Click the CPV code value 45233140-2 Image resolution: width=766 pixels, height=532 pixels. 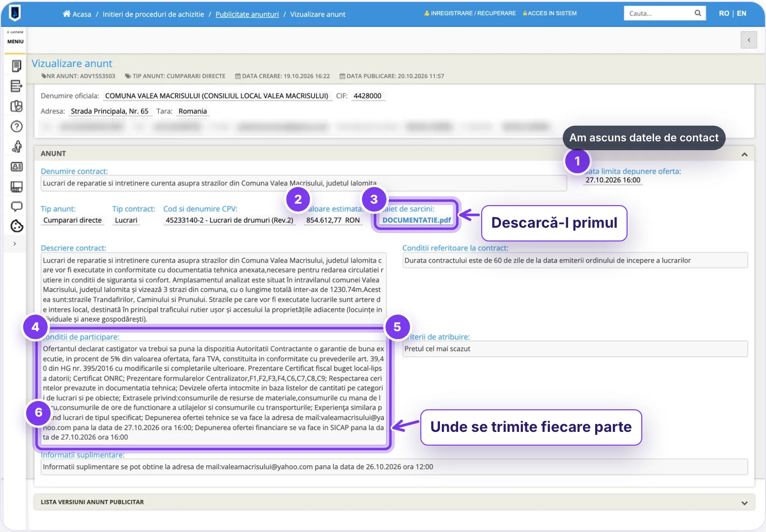point(229,220)
